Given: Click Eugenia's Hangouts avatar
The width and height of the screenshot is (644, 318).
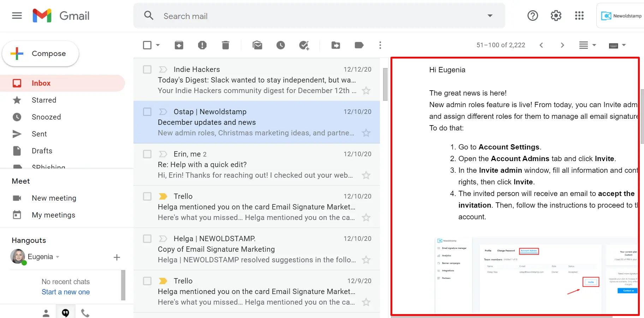Looking at the screenshot, I should pos(18,257).
